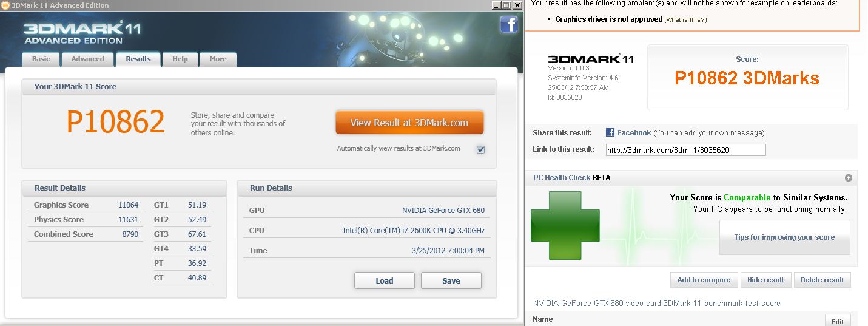Click P10862 3DMarks score on web page
The height and width of the screenshot is (326, 868).
pos(747,78)
